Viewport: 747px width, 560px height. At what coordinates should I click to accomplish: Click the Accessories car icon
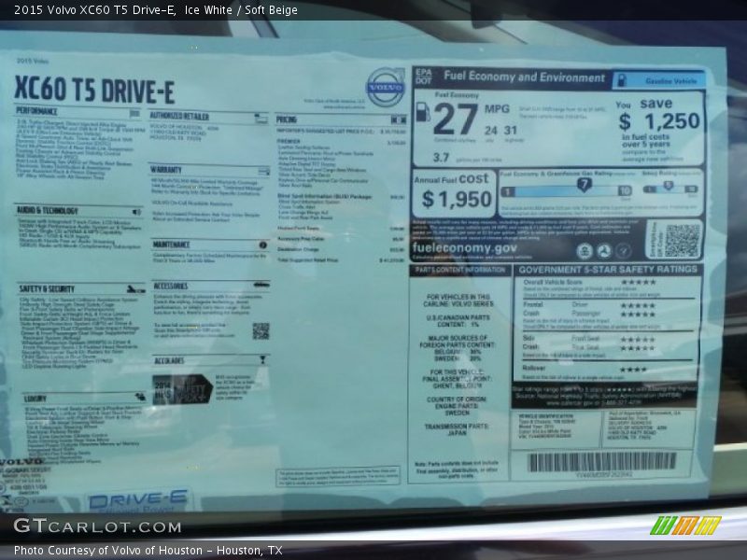click(x=261, y=285)
